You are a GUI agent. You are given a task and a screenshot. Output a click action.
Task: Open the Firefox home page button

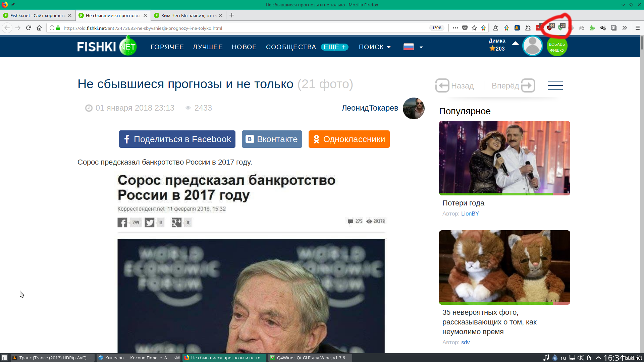click(39, 28)
